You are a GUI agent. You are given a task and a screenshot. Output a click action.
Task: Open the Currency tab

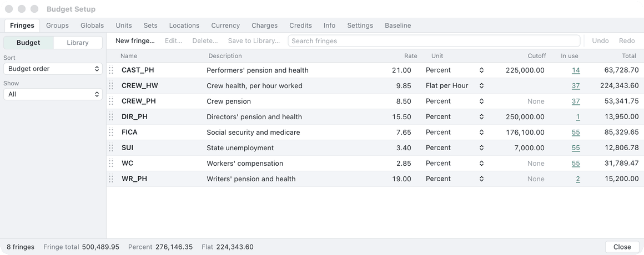click(225, 25)
